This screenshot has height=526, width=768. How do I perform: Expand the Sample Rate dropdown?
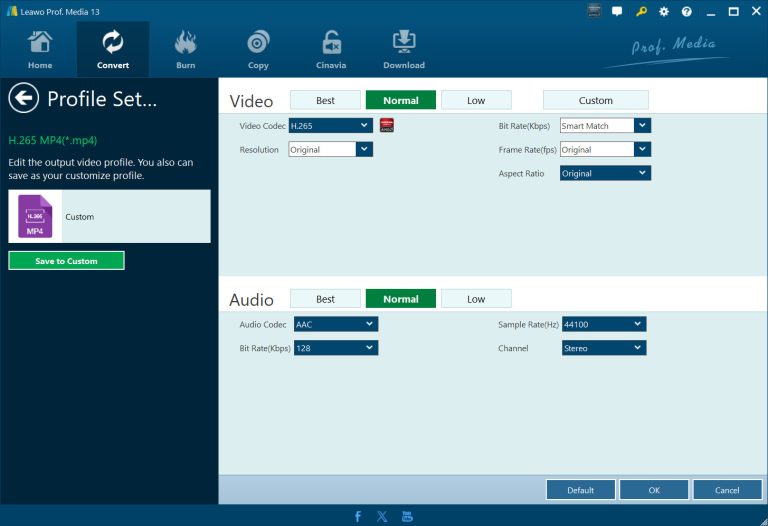[637, 324]
